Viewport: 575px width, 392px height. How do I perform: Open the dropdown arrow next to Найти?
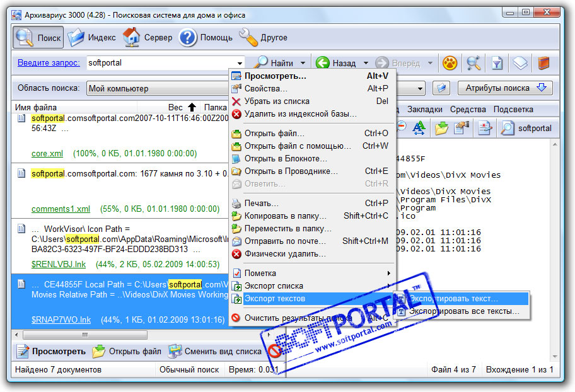303,63
